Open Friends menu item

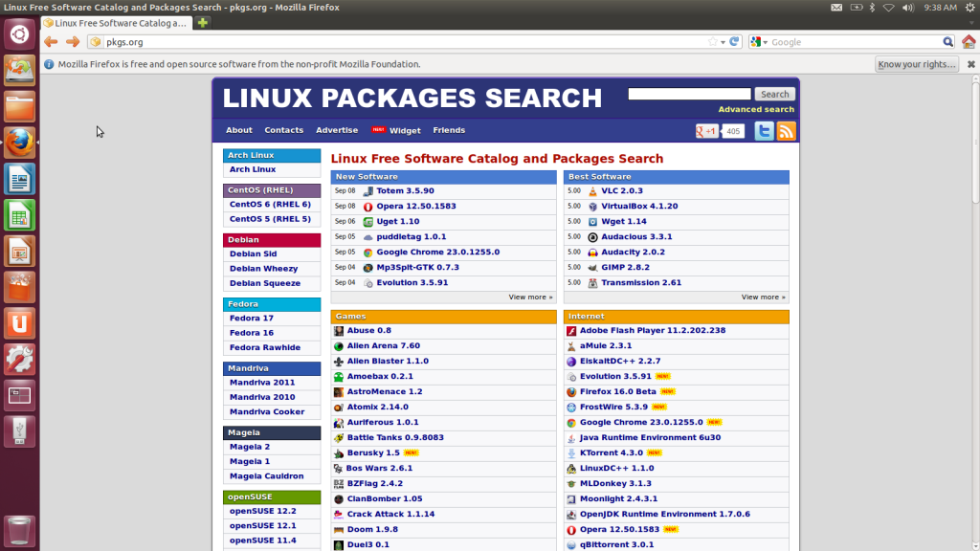pos(449,130)
